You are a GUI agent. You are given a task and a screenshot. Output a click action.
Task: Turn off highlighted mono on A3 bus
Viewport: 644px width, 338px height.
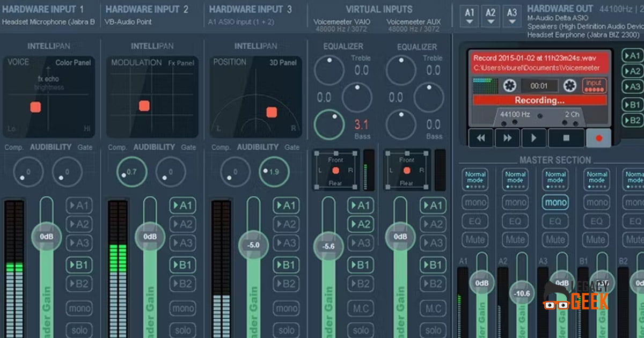pyautogui.click(x=555, y=202)
